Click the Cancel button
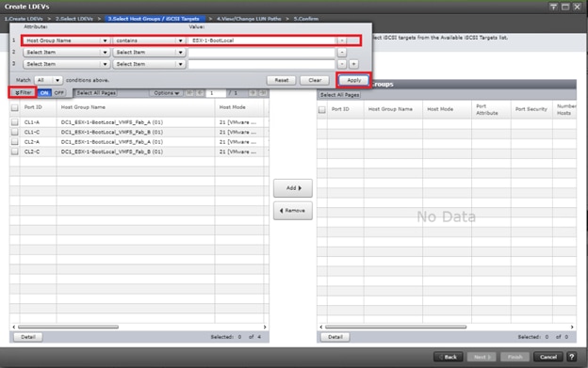 547,357
